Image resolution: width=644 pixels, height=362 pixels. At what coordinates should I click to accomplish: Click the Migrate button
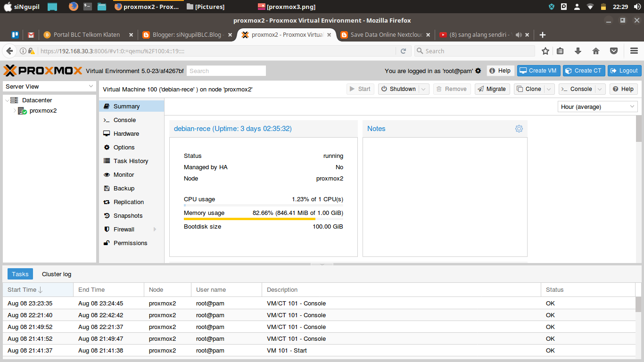tap(492, 89)
